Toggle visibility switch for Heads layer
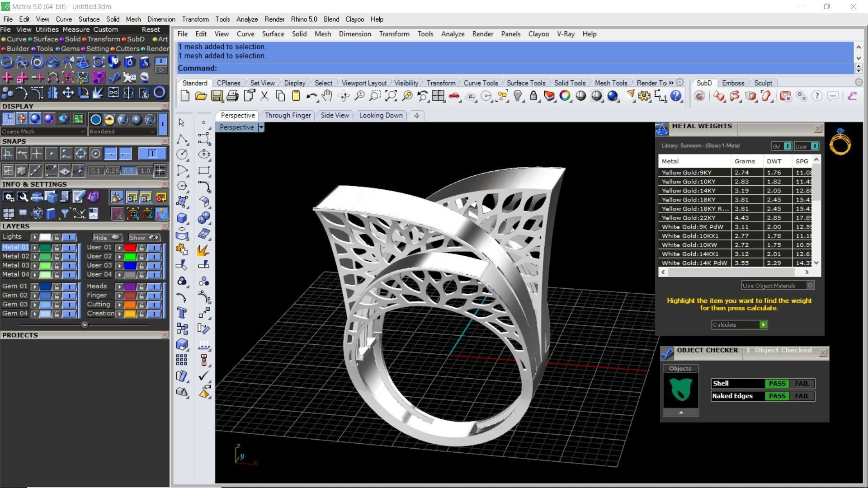This screenshot has height=488, width=868. [x=154, y=286]
